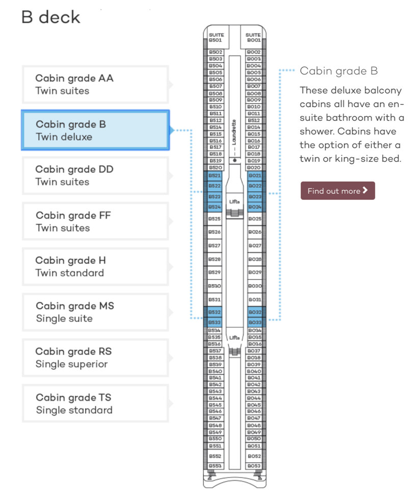View Cabin grade RS Single superior

tap(95, 358)
